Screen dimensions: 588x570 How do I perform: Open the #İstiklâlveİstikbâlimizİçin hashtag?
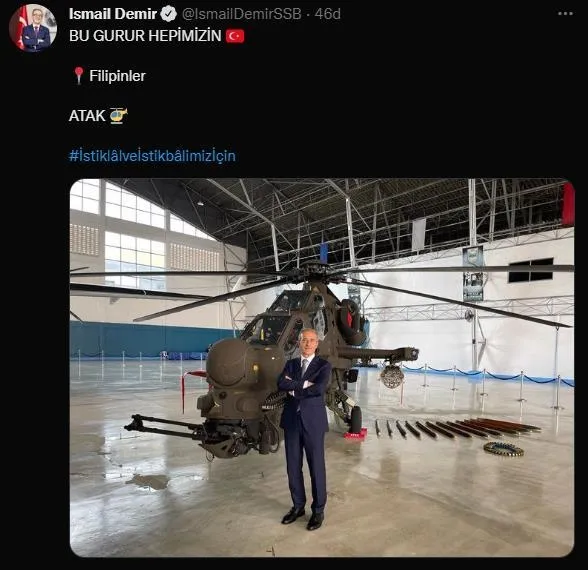(152, 156)
